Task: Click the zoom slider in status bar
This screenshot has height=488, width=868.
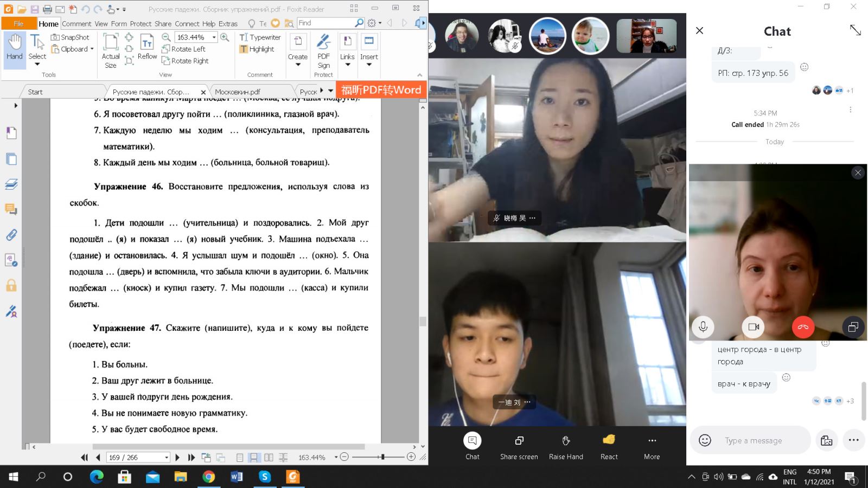Action: pos(382,457)
